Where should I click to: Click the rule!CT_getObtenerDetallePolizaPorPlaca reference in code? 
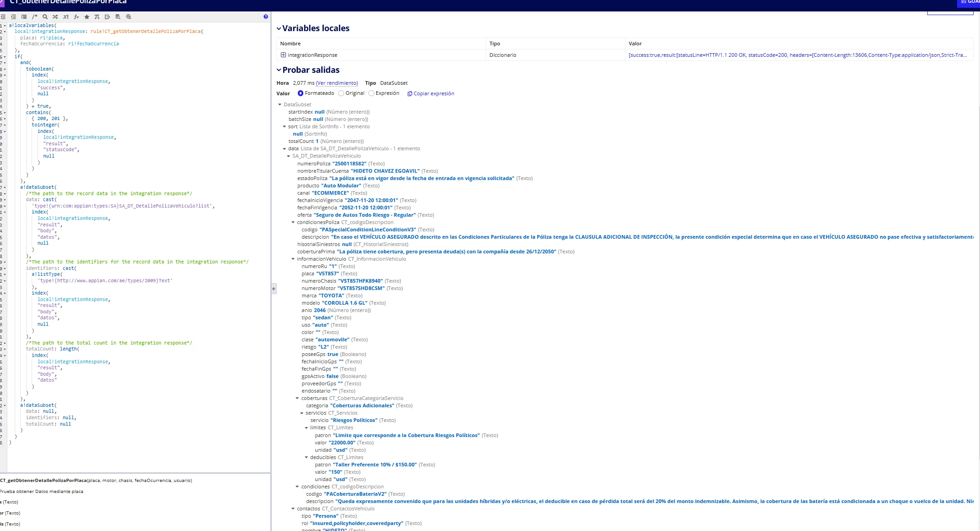[x=147, y=32]
